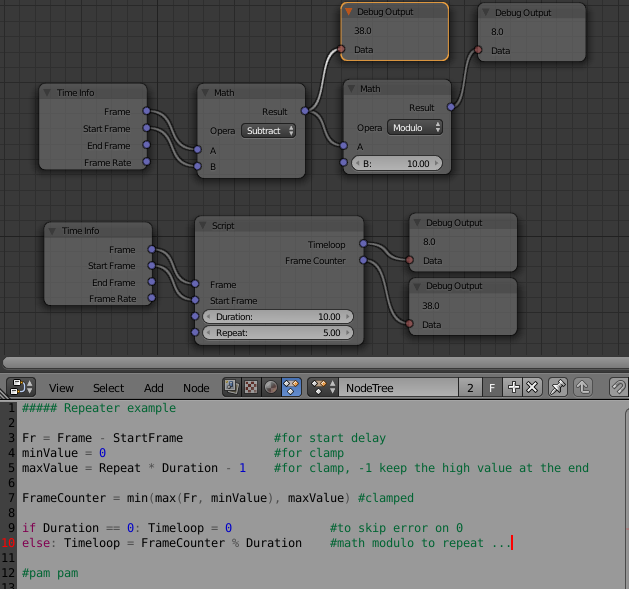Open the Modulo operation dropdown
The width and height of the screenshot is (629, 589).
[x=415, y=128]
